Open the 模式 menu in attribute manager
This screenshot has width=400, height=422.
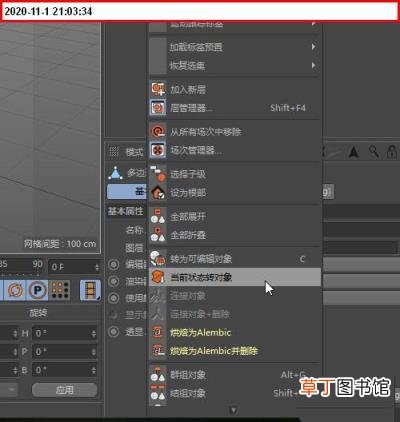pyautogui.click(x=134, y=152)
